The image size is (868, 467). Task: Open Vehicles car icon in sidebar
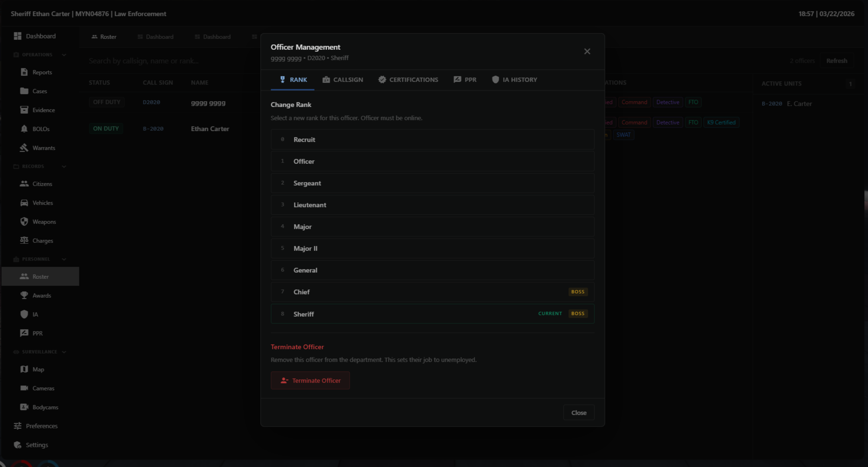(24, 203)
